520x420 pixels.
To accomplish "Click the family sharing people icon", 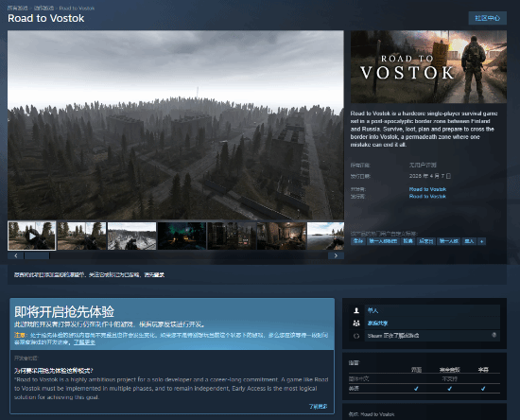I will (x=356, y=323).
